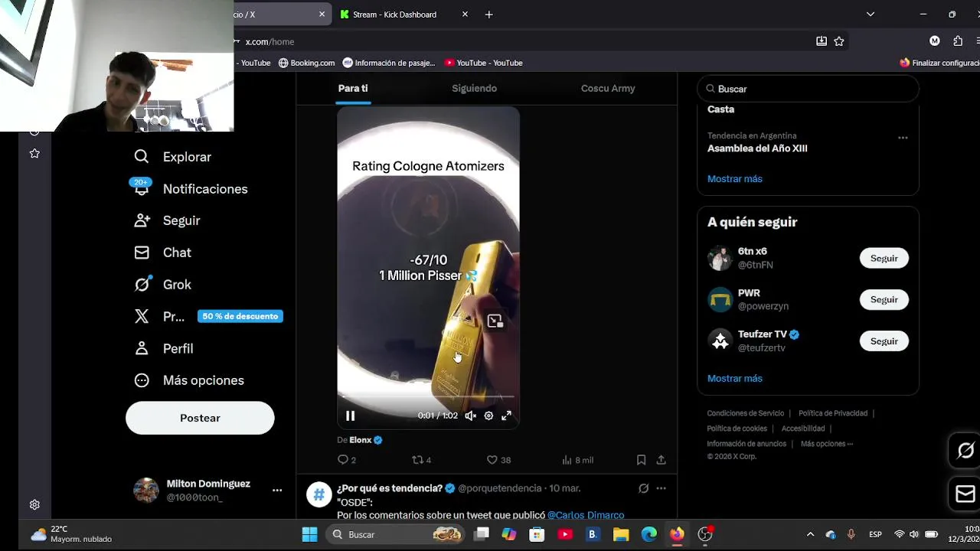Open the account menu beside Milton Dominguez
The width and height of the screenshot is (980, 551).
pos(277,491)
